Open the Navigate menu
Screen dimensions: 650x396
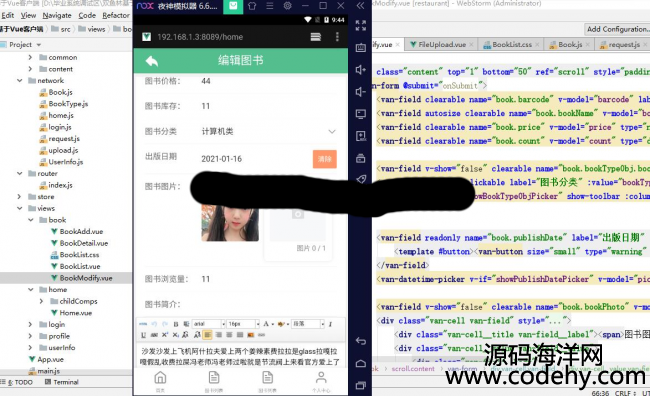click(57, 15)
